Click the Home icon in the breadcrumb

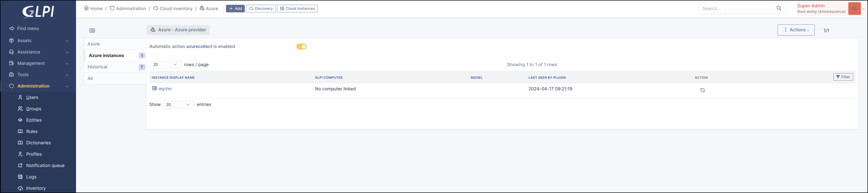87,8
